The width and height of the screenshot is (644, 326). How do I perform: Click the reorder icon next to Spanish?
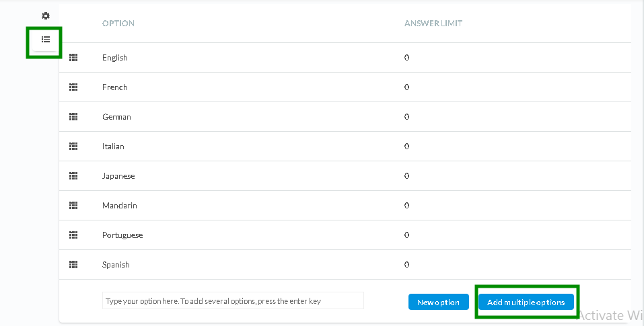(73, 264)
